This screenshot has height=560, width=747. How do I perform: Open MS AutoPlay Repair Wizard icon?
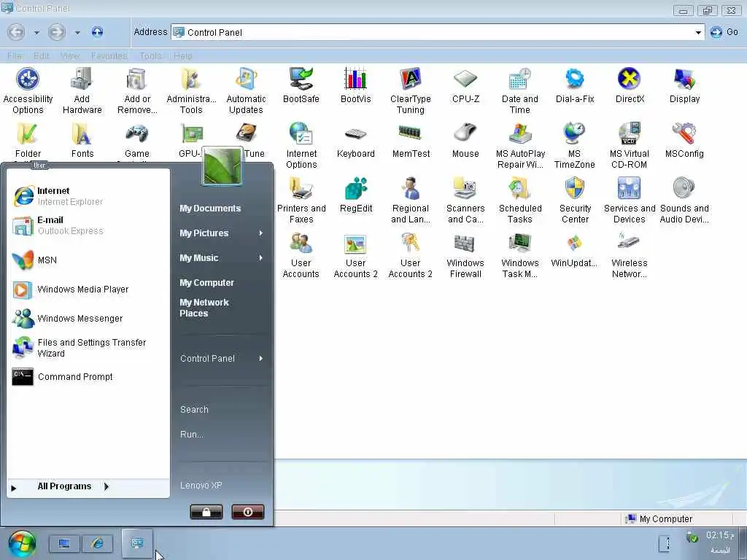tap(519, 146)
